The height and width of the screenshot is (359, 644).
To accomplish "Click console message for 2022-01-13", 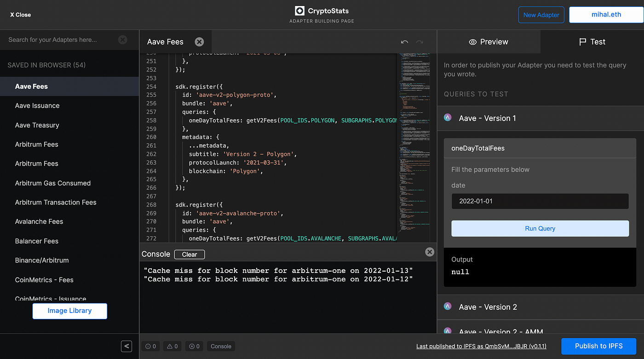I will [278, 270].
